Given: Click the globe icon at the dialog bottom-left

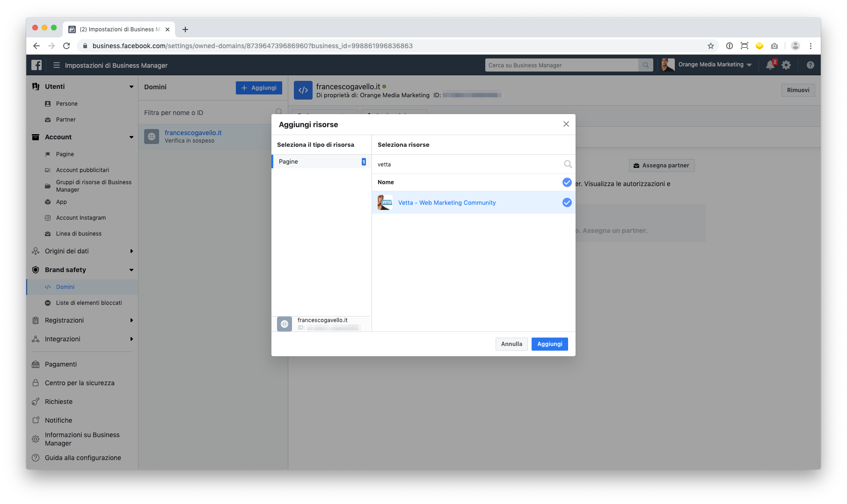Looking at the screenshot, I should click(x=285, y=324).
